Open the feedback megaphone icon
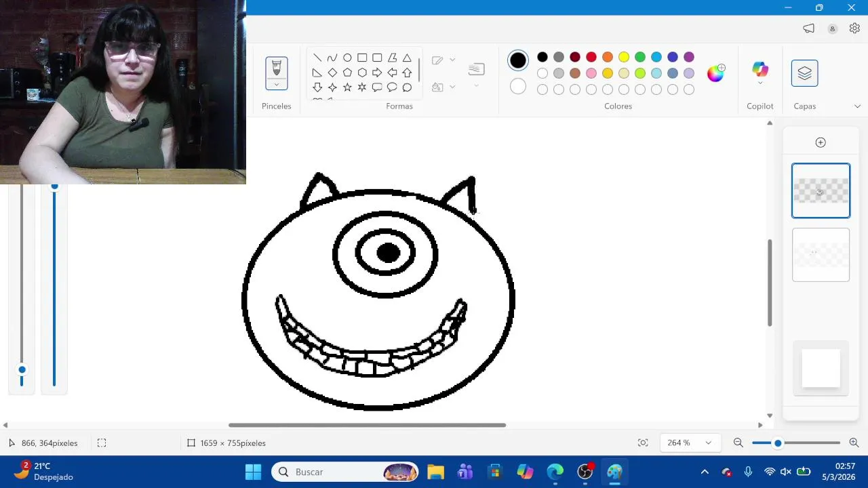This screenshot has width=868, height=488. tap(808, 28)
